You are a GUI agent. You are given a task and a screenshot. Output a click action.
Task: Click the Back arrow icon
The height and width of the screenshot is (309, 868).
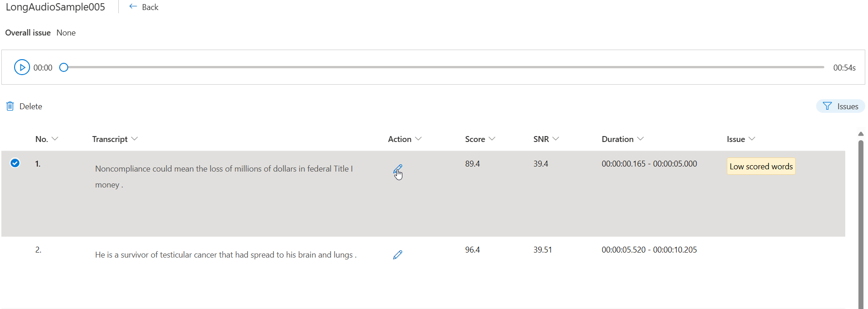133,7
